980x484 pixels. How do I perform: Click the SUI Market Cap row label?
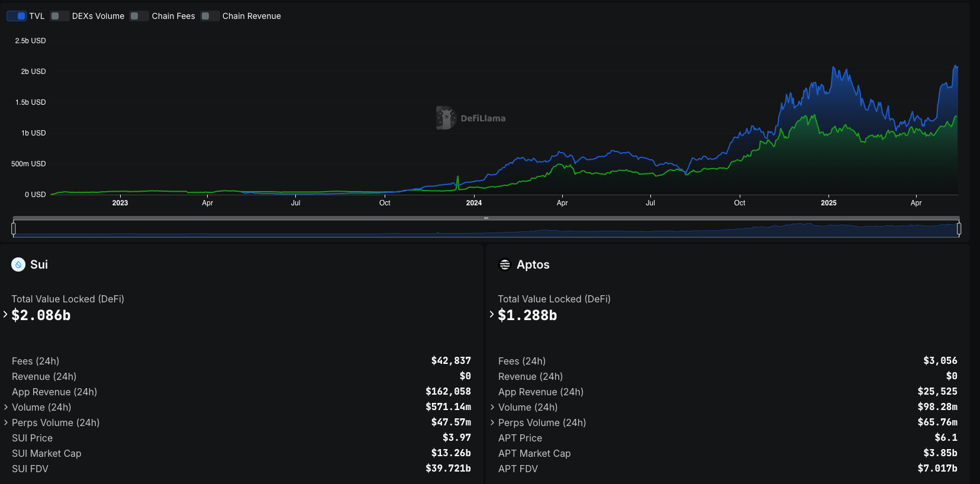(x=47, y=453)
